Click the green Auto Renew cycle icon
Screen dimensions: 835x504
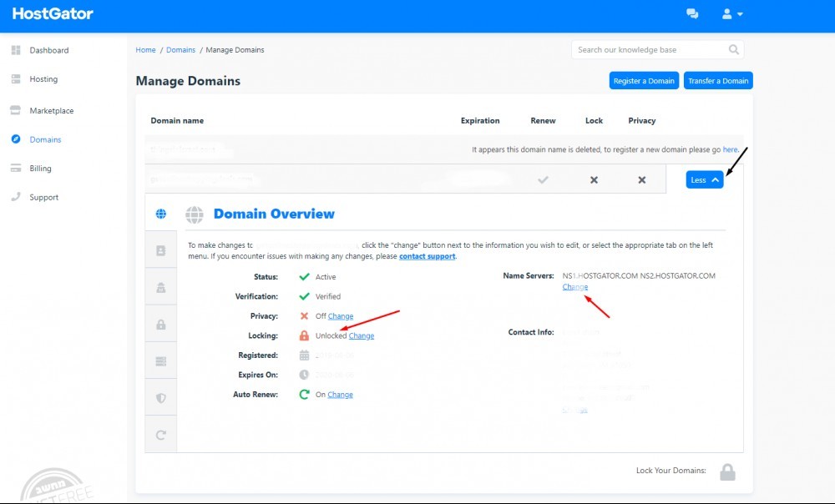coord(304,395)
